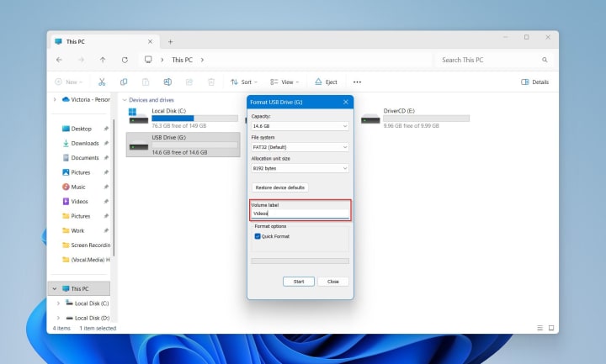Open the three-dot See more menu
The image size is (606, 364).
tap(357, 82)
